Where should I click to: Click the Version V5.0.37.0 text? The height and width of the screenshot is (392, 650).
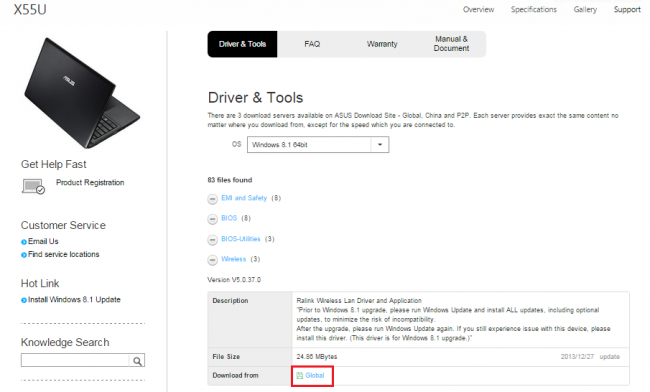234,280
